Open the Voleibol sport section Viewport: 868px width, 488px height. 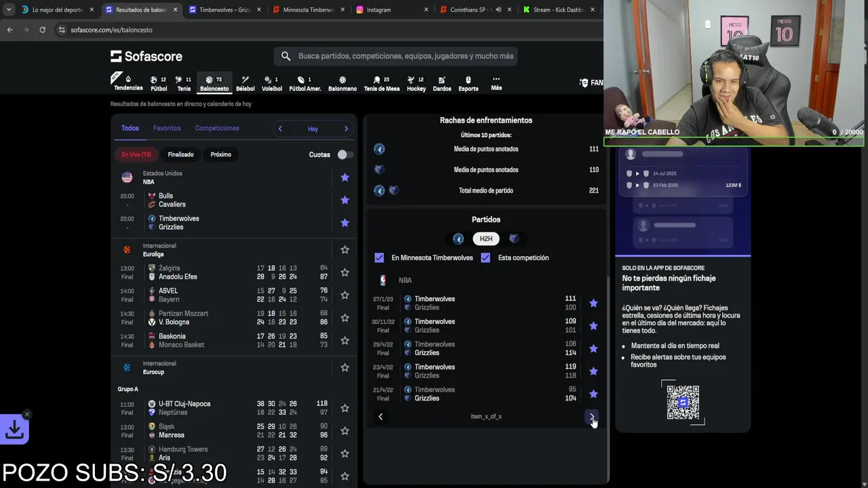pyautogui.click(x=271, y=83)
